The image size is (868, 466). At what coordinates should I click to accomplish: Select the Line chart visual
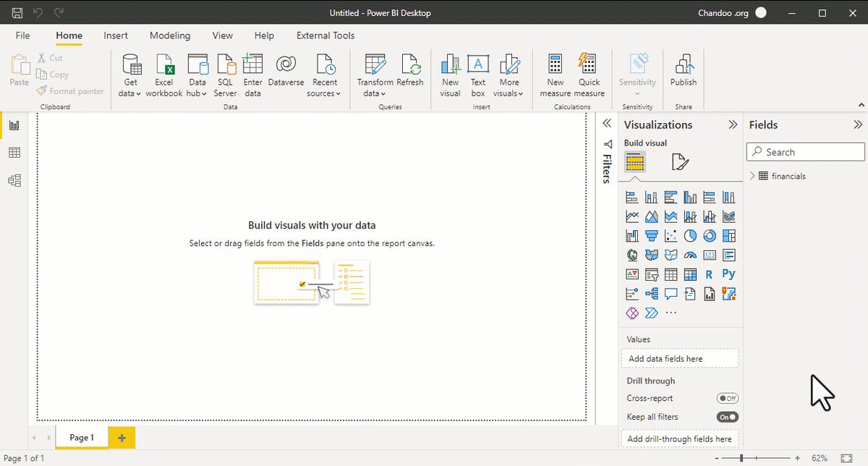[x=631, y=216]
